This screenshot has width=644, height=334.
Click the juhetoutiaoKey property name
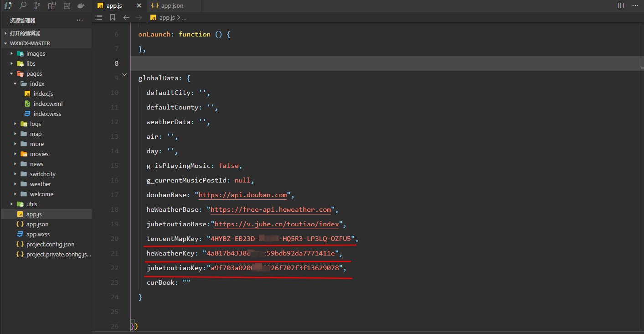pos(175,268)
